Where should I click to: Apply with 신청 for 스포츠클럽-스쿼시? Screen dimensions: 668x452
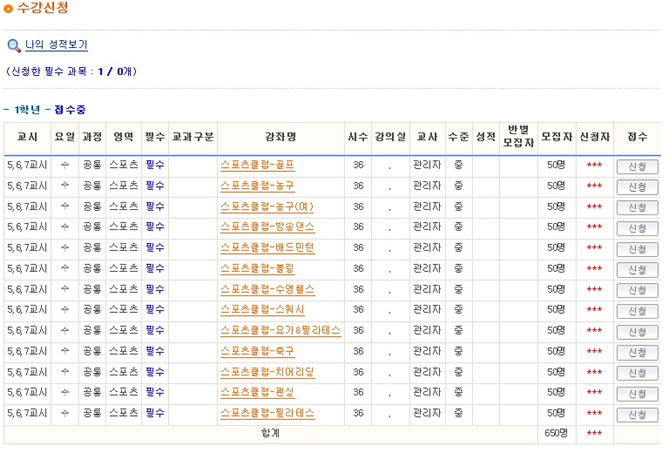tap(636, 311)
